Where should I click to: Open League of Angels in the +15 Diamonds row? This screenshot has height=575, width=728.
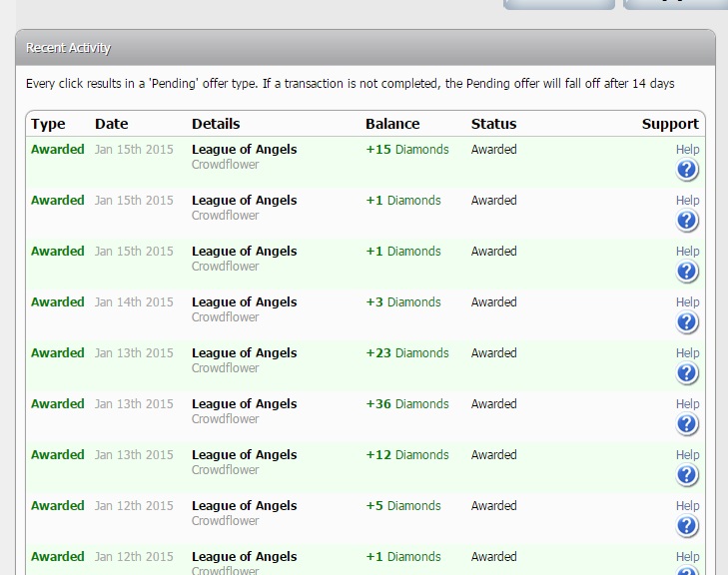pos(244,150)
